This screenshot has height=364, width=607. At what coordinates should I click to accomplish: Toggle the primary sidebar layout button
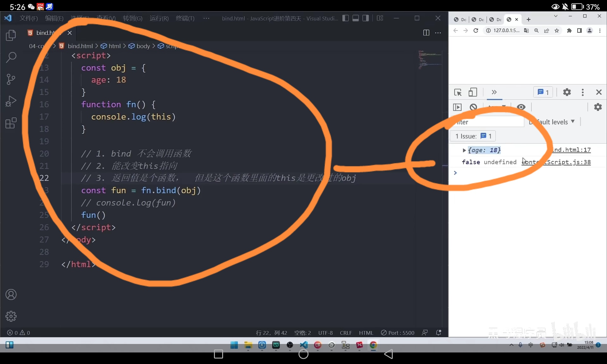click(x=345, y=18)
